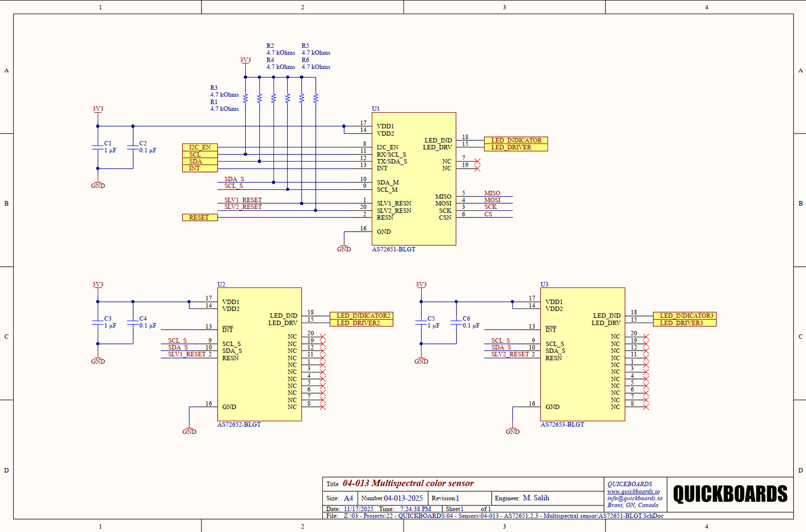Image resolution: width=806 pixels, height=532 pixels.
Task: Click the QUICKBOARDS logo in title block
Action: (x=730, y=494)
